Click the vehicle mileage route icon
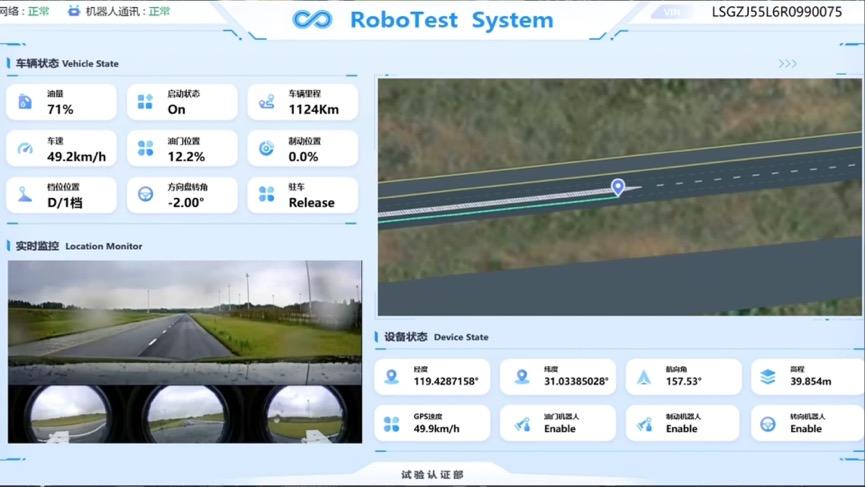Viewport: 865px width, 487px height. [x=266, y=102]
